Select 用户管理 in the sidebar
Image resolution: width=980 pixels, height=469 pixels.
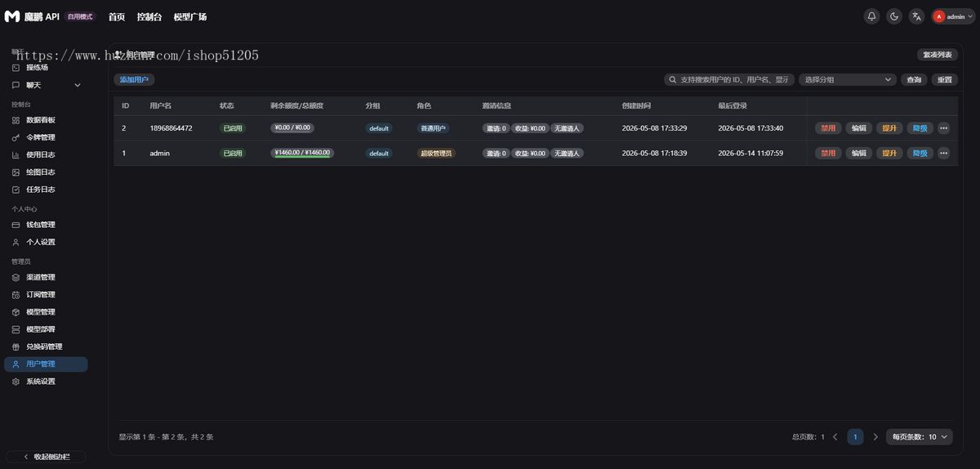46,364
